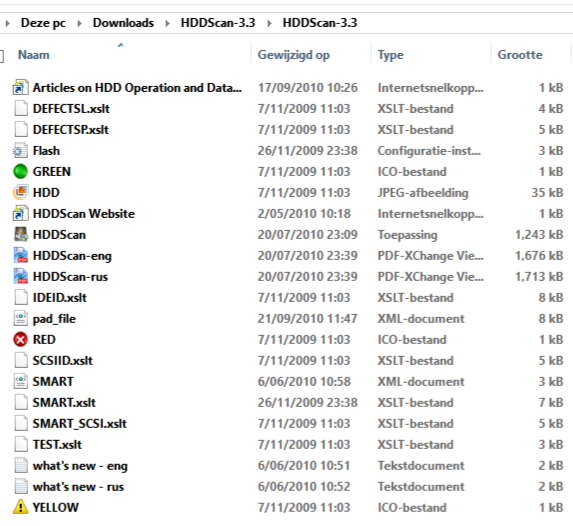The image size is (573, 526).
Task: Go to Deze pc in the address bar
Action: 43,23
